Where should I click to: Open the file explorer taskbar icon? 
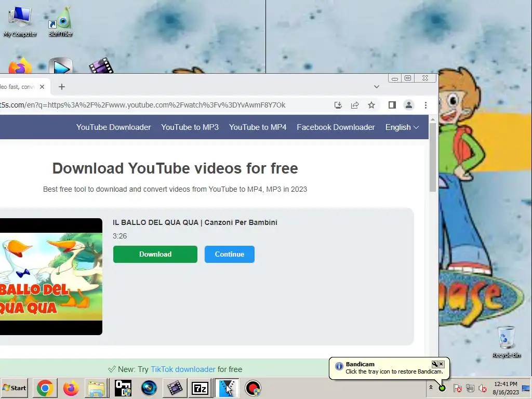pyautogui.click(x=97, y=388)
